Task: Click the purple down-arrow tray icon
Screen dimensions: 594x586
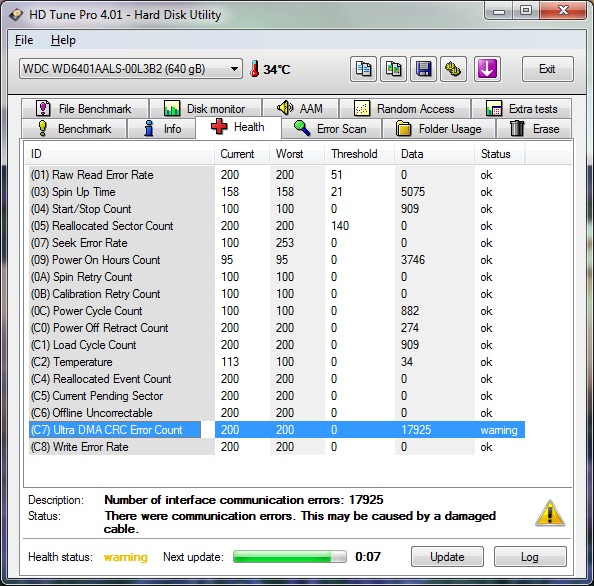Action: (x=487, y=69)
